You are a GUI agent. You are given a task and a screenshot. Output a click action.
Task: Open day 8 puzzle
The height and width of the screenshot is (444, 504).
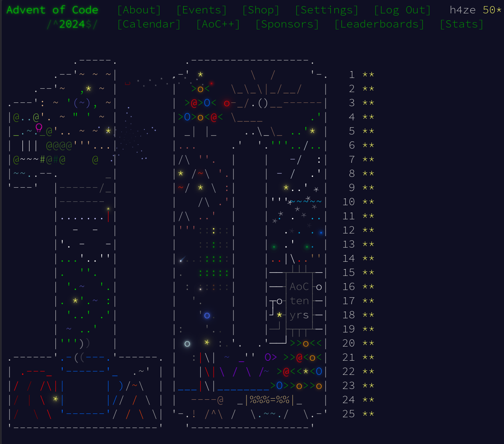[352, 173]
